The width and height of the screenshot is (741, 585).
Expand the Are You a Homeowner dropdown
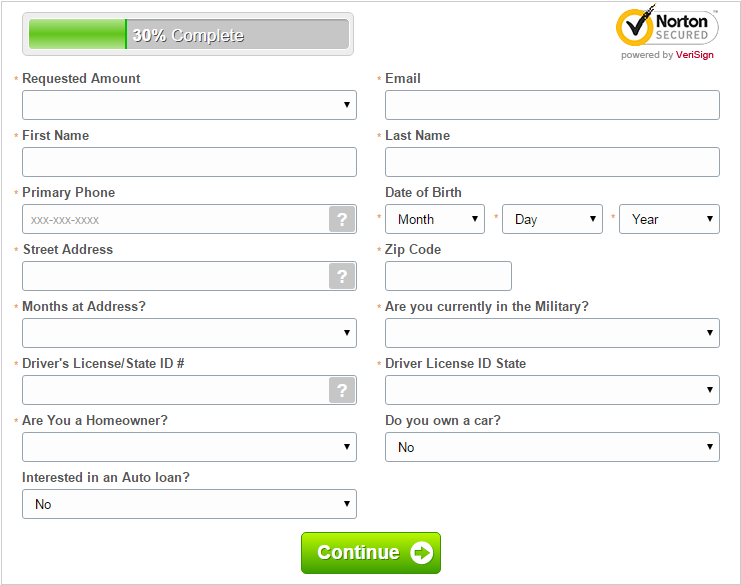(189, 447)
